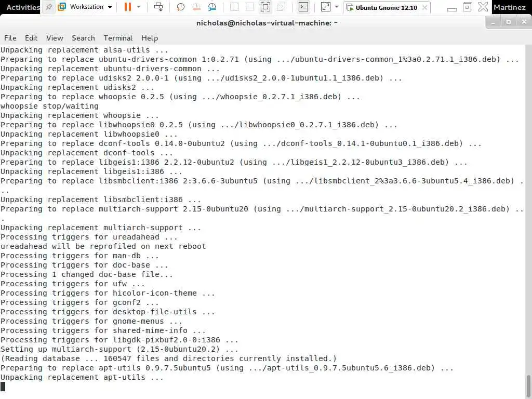Close the Ubuntu Gnome 12.10 tab

point(424,7)
